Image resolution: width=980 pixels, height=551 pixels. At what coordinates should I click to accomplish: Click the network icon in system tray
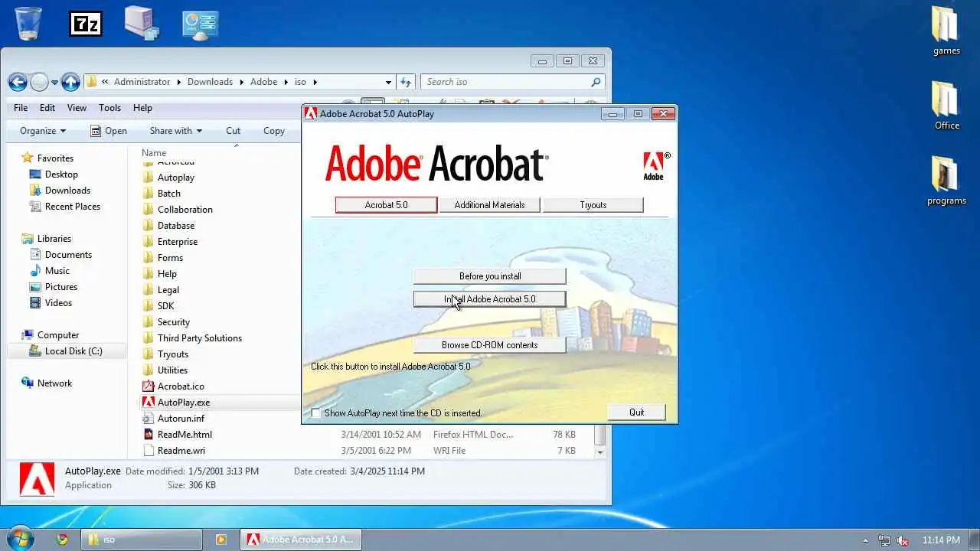tap(884, 540)
